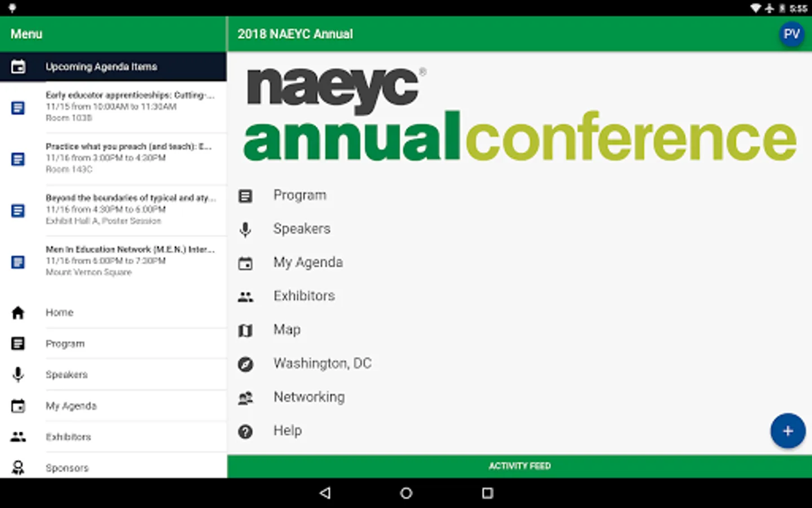This screenshot has height=508, width=812.
Task: Open the Early educator apprenticeships session
Action: (x=113, y=107)
